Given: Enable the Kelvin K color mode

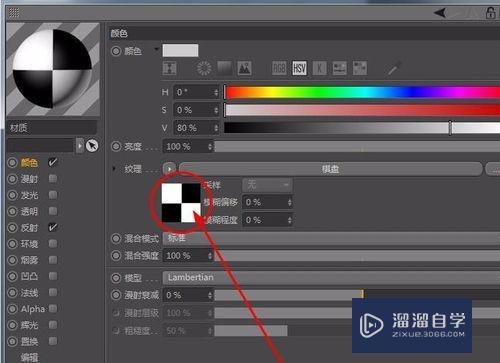Looking at the screenshot, I should (319, 68).
